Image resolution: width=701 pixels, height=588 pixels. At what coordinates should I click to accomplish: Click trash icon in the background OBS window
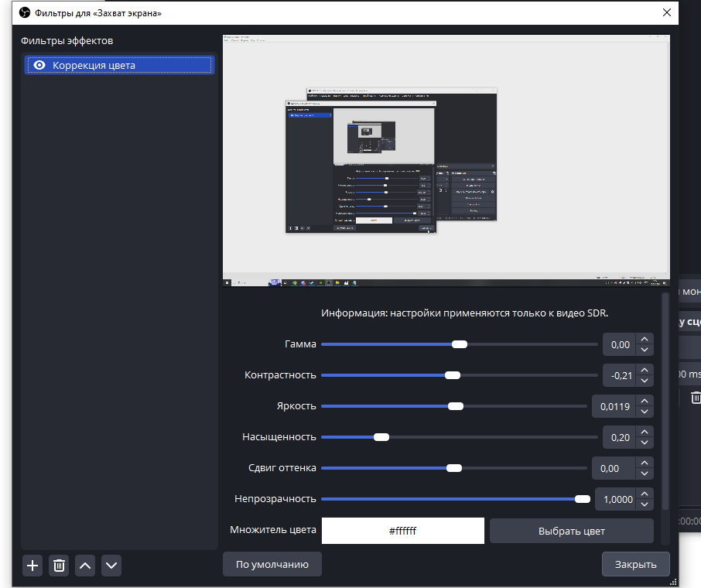tap(696, 397)
